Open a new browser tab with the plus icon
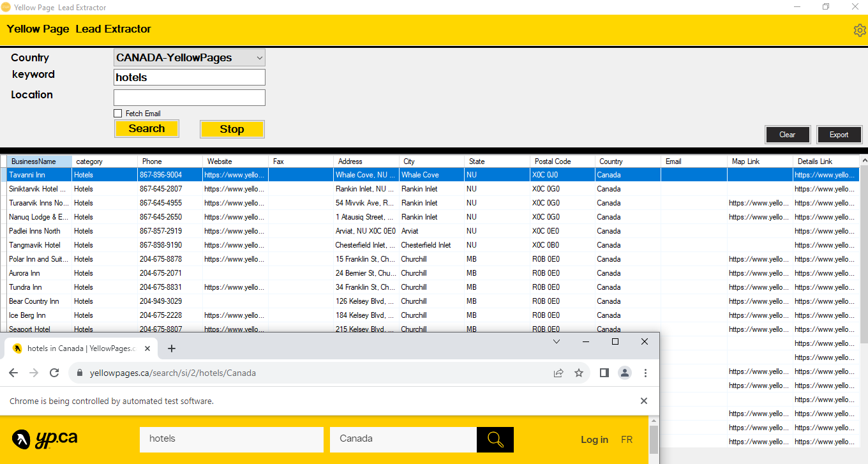The image size is (868, 464). pos(171,348)
